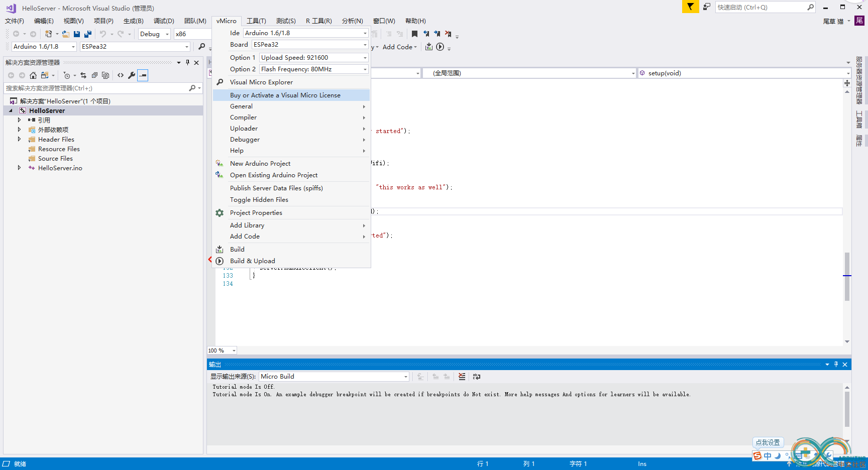
Task: Open the 帮助(H) menu
Action: point(415,21)
